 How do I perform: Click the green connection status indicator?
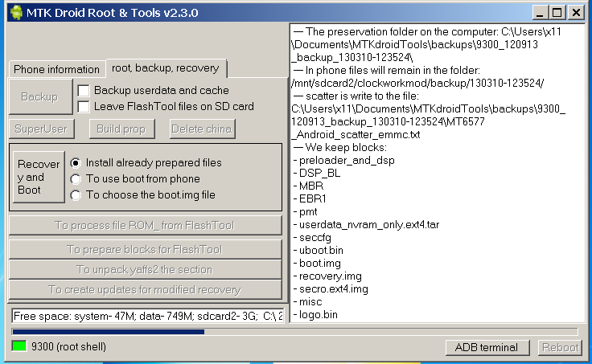[18, 346]
